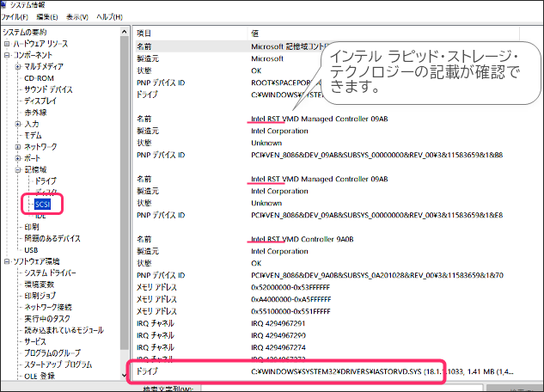
Task: Select 読み込まれているモジュール in the tree
Action: point(64,330)
